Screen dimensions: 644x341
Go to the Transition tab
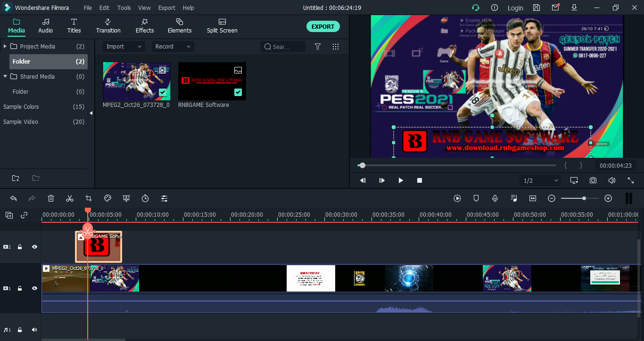coord(108,26)
